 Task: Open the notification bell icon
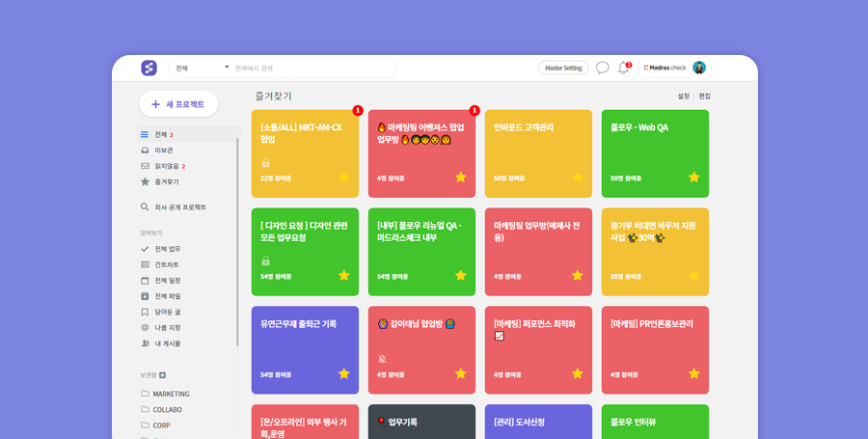point(623,68)
